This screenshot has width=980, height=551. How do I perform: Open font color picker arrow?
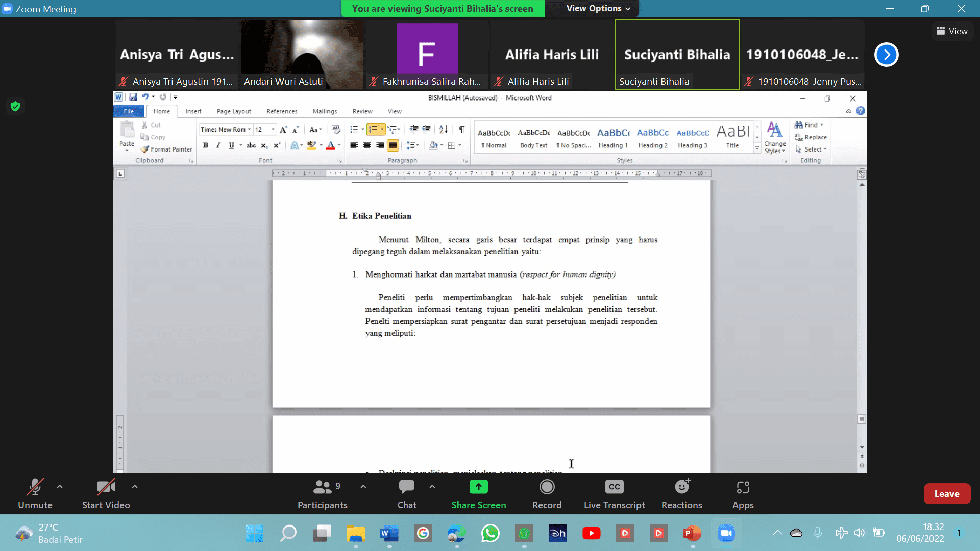[339, 145]
